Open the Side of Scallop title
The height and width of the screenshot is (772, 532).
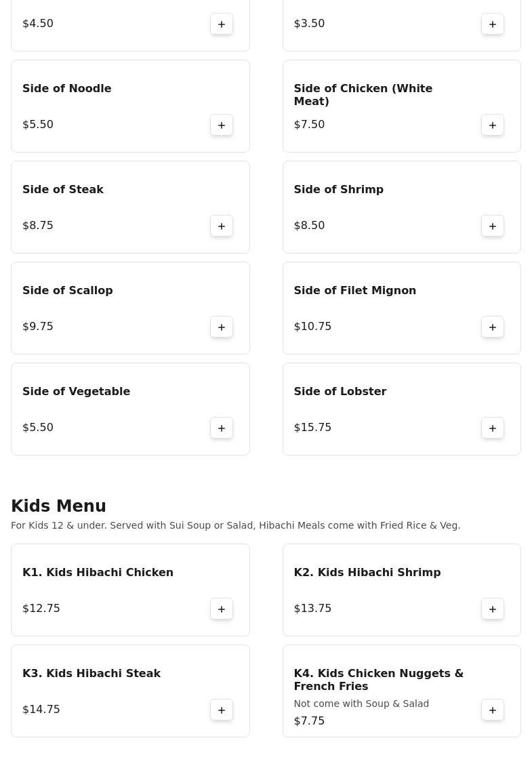(x=68, y=290)
